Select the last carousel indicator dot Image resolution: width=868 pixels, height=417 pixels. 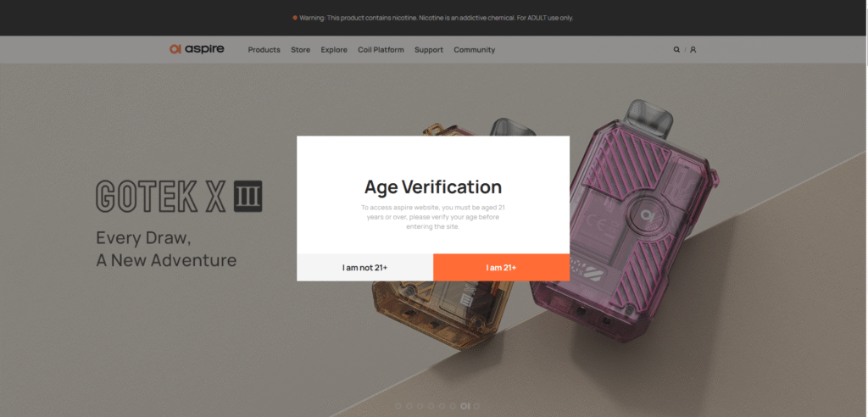pos(476,406)
